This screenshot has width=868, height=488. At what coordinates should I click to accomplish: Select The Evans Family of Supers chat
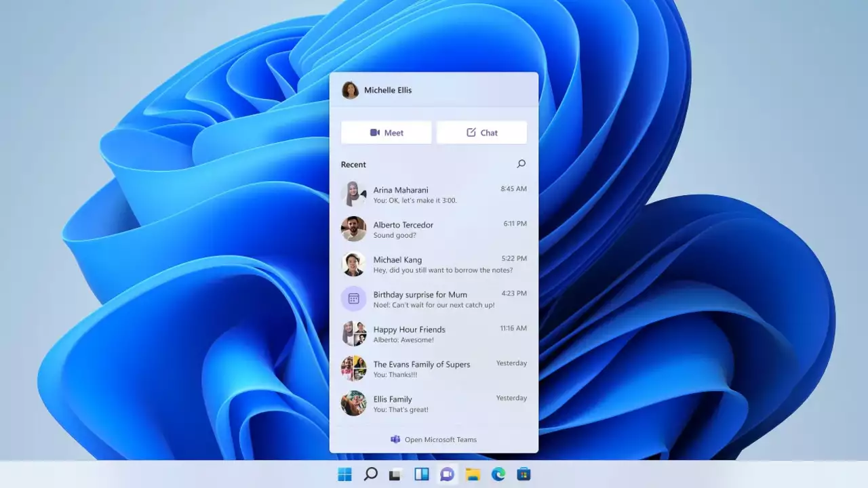pos(434,369)
